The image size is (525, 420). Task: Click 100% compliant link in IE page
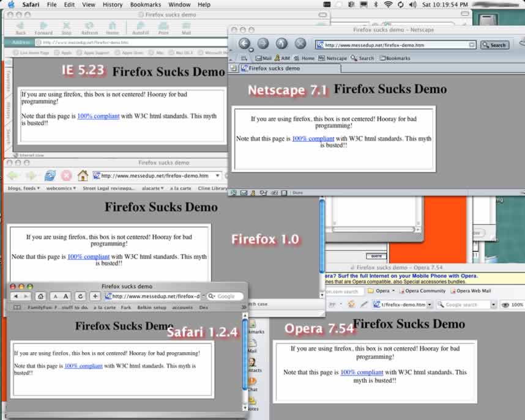[98, 116]
